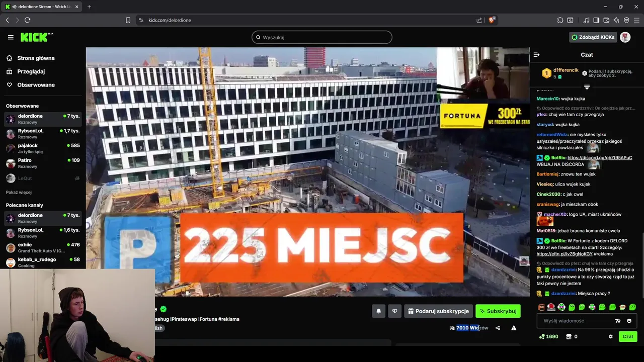Viewport: 644px width, 362px height.
Task: Send message with the green Czat button
Action: pos(628,336)
